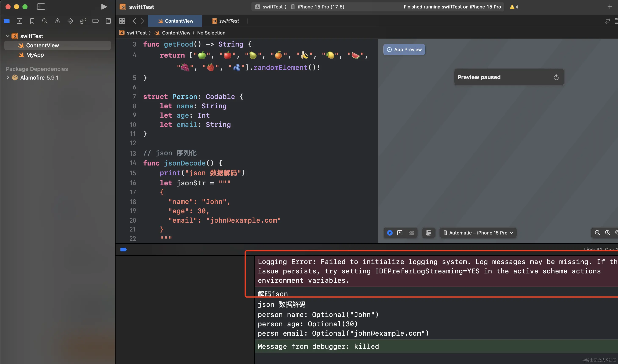The height and width of the screenshot is (364, 618).
Task: Toggle the navigator sidebar visibility
Action: (41, 7)
